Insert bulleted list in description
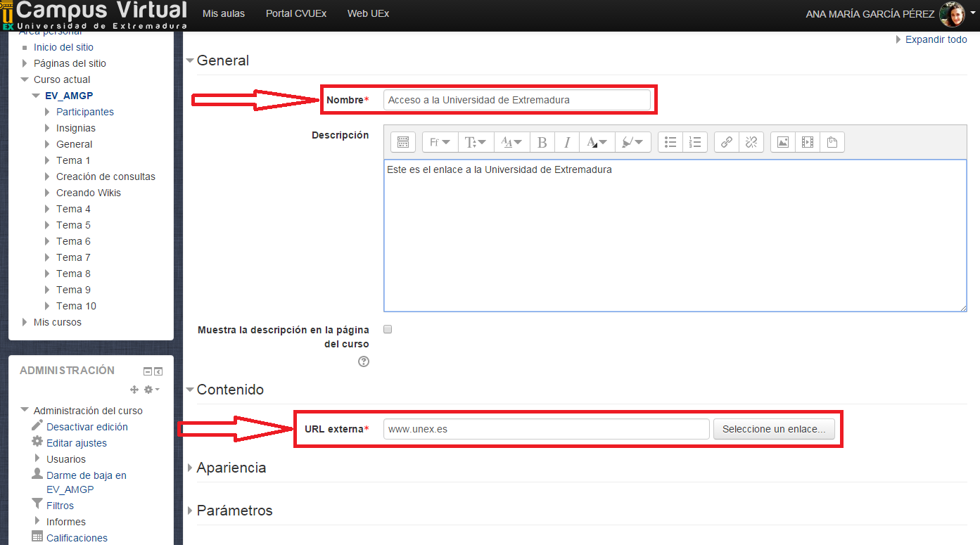980x545 pixels. click(x=670, y=143)
